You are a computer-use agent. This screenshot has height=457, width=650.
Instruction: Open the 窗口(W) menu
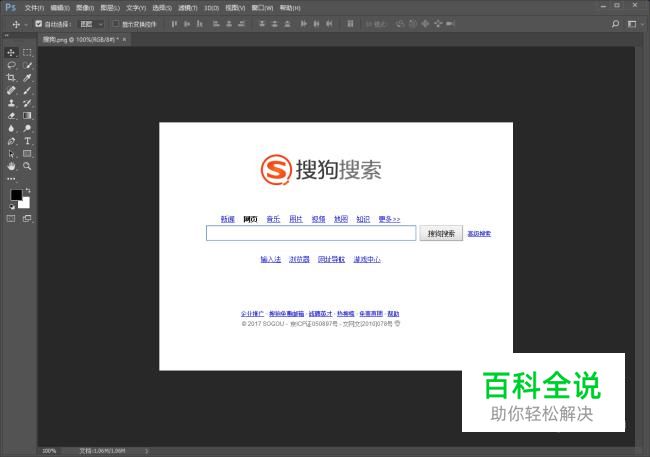click(262, 8)
